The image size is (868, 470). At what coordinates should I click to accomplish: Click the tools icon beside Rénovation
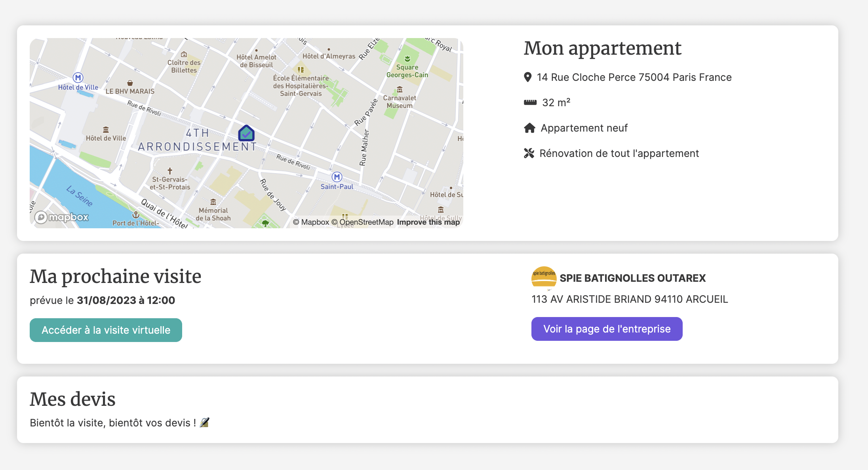pos(529,153)
